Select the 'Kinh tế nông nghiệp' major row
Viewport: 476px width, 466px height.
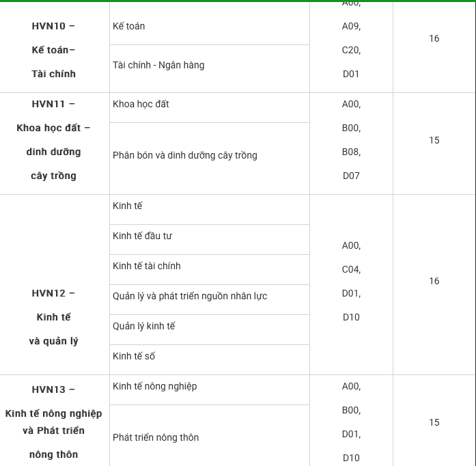[155, 387]
